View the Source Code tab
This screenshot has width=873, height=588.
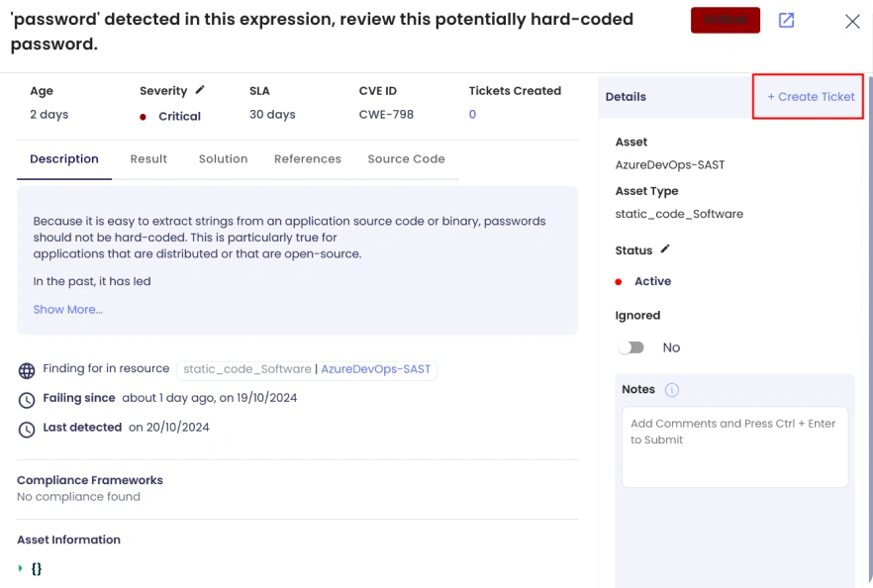coord(406,159)
